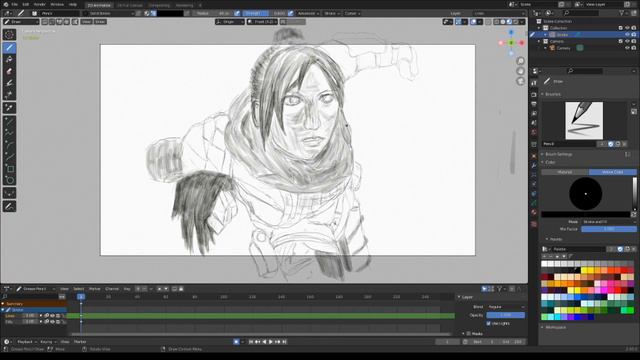Select the Material color mode button
This screenshot has height=360, width=640.
(x=565, y=172)
